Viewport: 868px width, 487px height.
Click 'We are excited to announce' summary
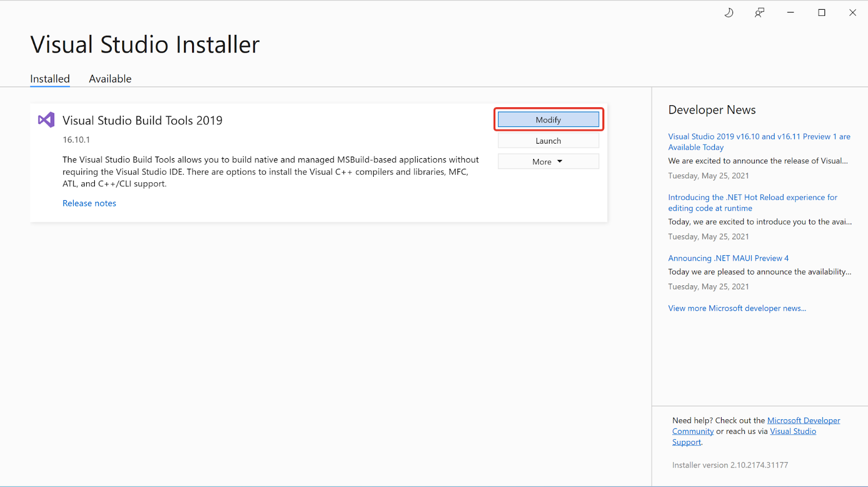coord(758,161)
